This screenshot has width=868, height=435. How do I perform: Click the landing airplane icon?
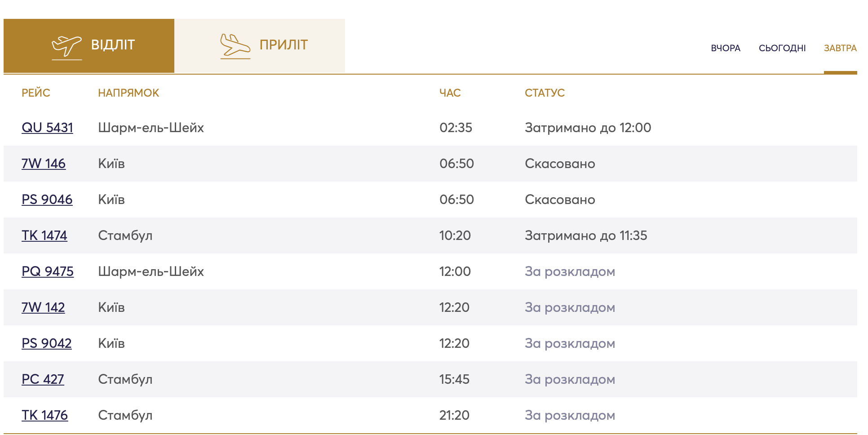235,46
